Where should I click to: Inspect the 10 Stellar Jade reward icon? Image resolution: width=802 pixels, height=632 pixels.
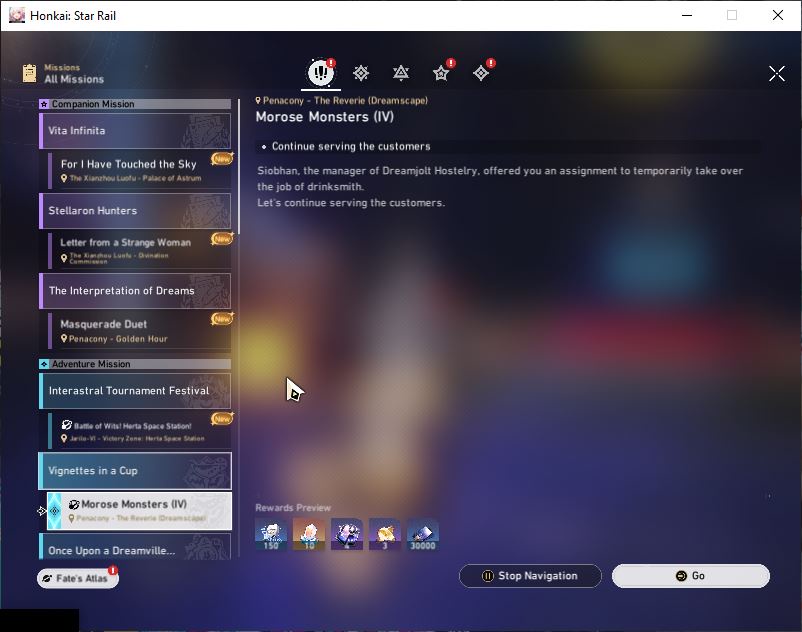[x=309, y=534]
